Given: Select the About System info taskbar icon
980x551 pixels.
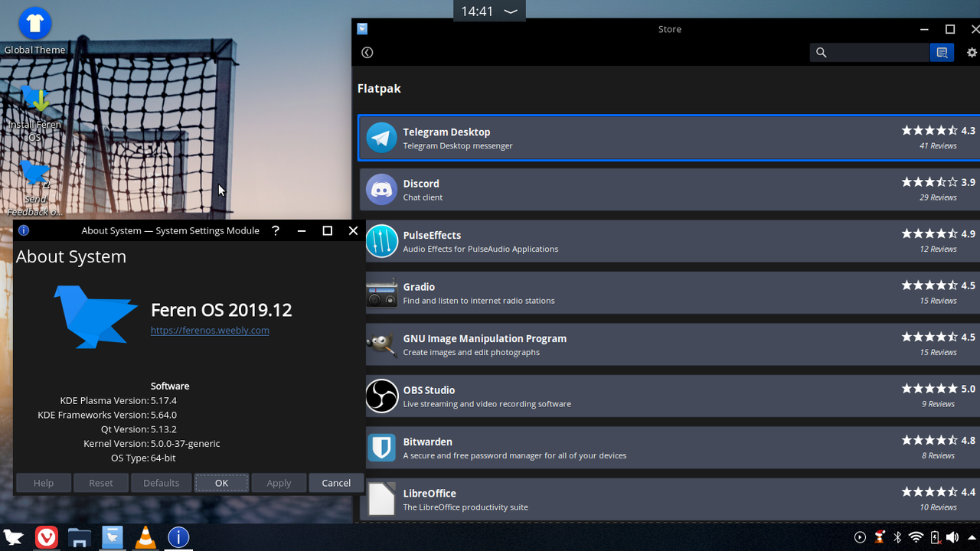Looking at the screenshot, I should pyautogui.click(x=178, y=537).
